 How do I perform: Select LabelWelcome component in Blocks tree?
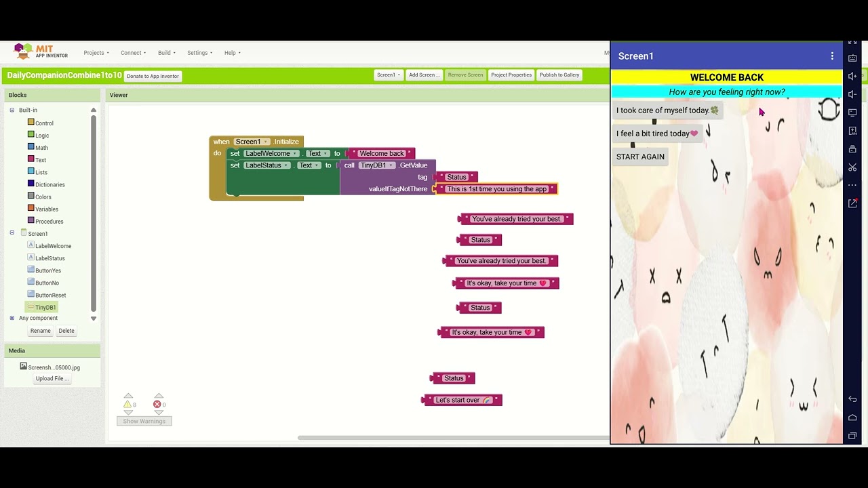pyautogui.click(x=49, y=246)
